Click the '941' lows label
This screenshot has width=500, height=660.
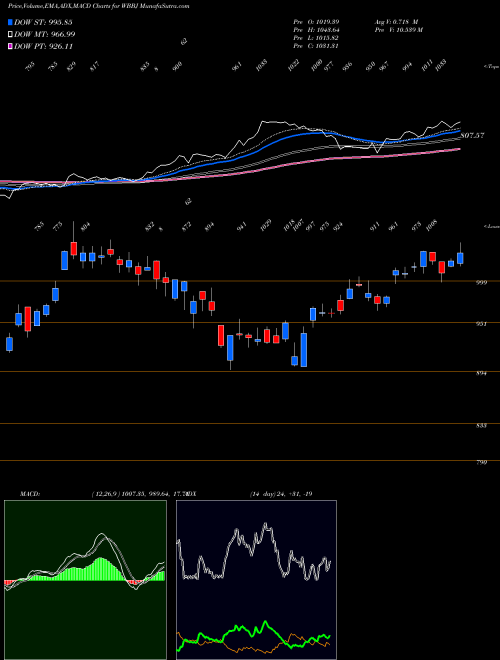pos(242,227)
